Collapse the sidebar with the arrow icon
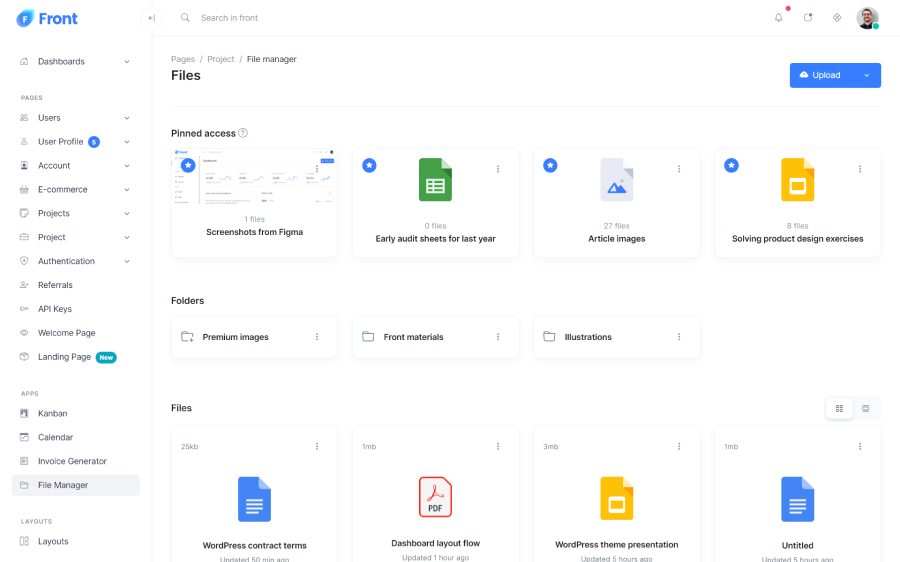 (152, 18)
